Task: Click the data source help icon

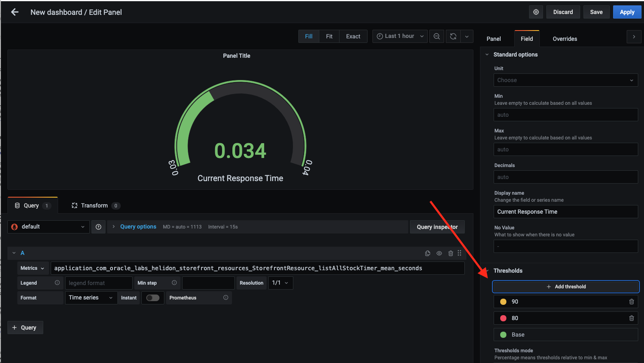Action: pyautogui.click(x=98, y=227)
